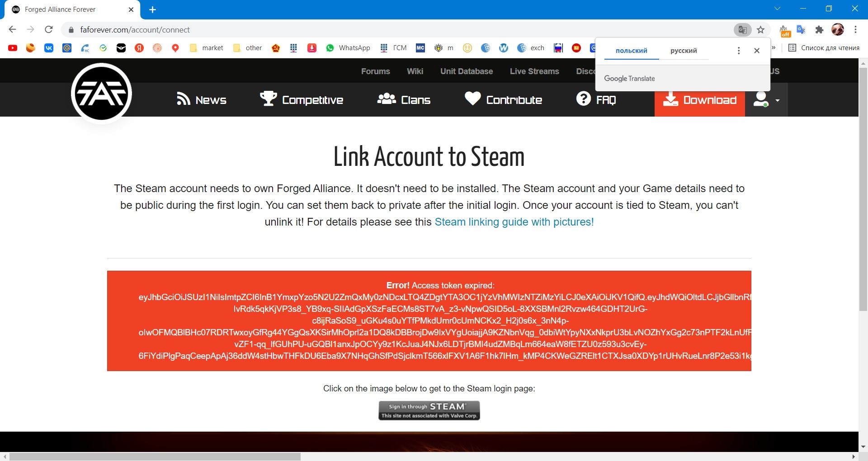Reload the page

click(x=49, y=30)
